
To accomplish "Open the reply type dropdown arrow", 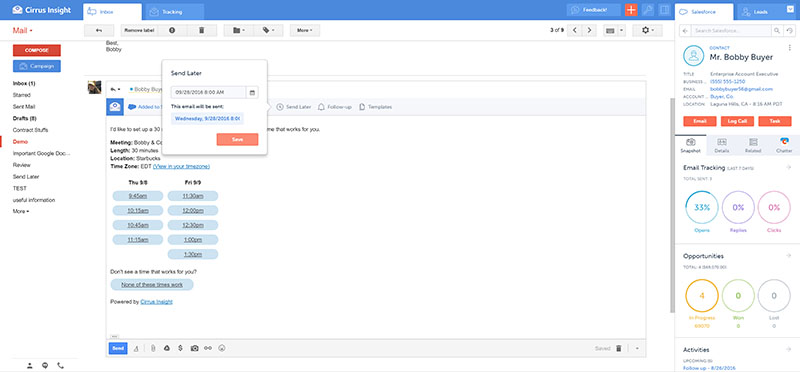I will [x=116, y=89].
